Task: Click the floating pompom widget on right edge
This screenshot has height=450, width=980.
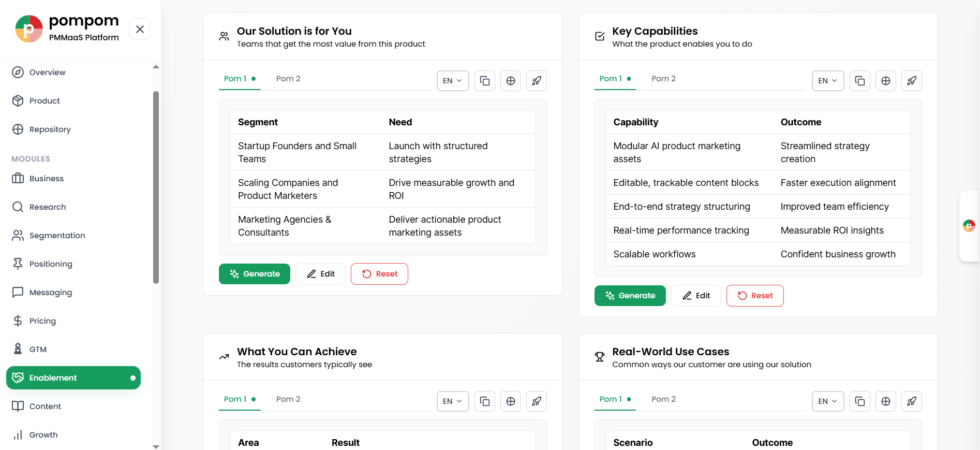Action: 969,226
